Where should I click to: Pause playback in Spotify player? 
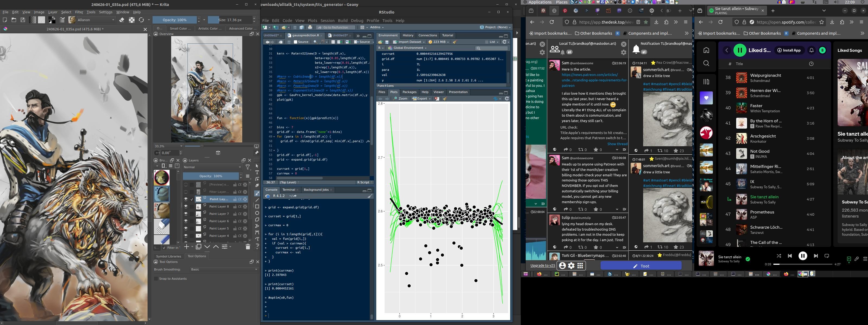[803, 256]
